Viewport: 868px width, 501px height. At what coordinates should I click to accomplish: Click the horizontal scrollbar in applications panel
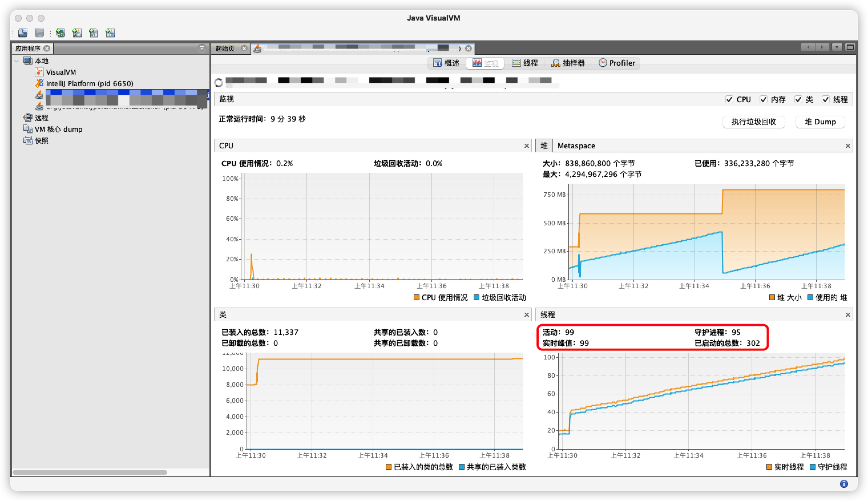point(89,472)
